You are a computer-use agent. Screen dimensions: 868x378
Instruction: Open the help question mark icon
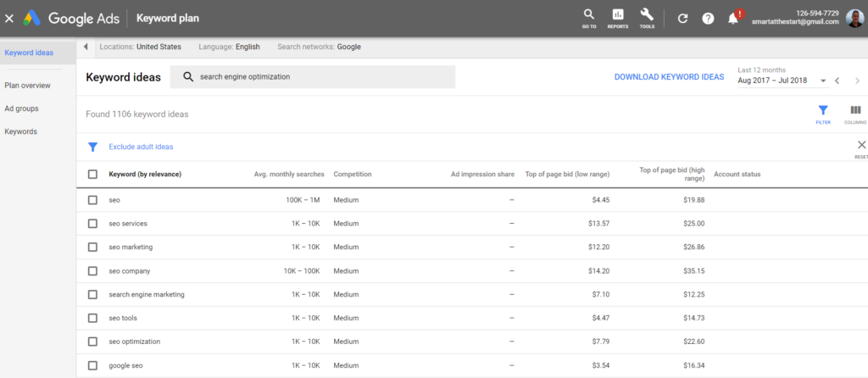coord(708,19)
